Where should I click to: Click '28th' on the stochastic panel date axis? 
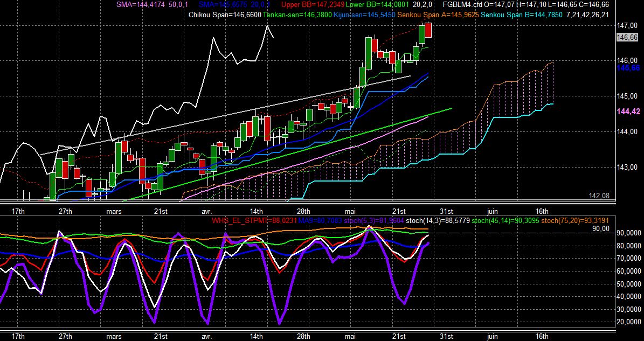(303, 337)
